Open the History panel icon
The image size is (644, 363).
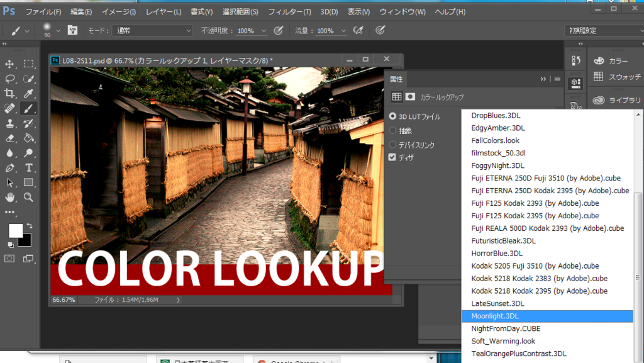point(575,61)
